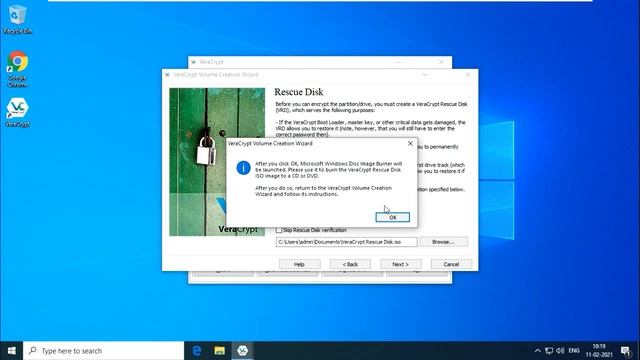Open Microsoft Edge from taskbar
The height and width of the screenshot is (360, 640).
tap(197, 351)
